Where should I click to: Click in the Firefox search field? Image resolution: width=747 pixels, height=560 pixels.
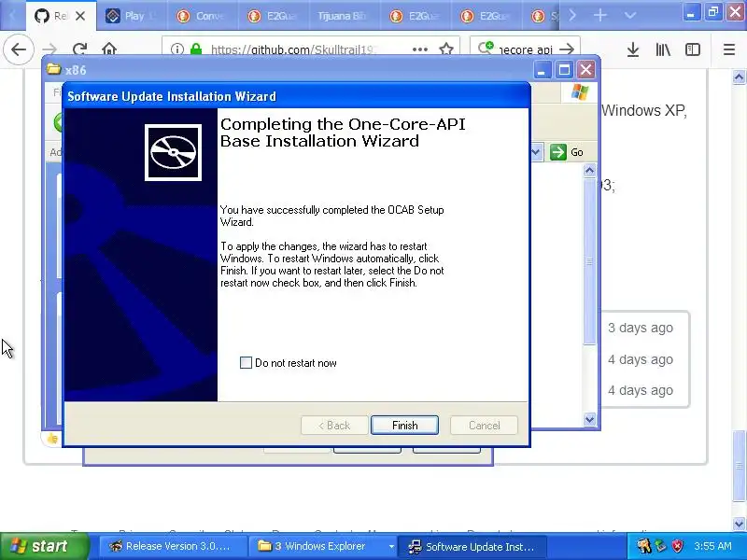point(526,49)
